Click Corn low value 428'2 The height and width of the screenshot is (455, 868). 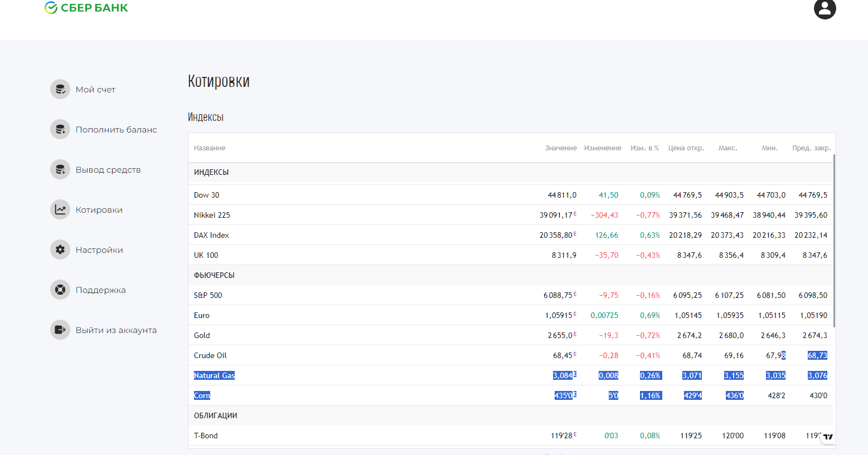pos(776,396)
